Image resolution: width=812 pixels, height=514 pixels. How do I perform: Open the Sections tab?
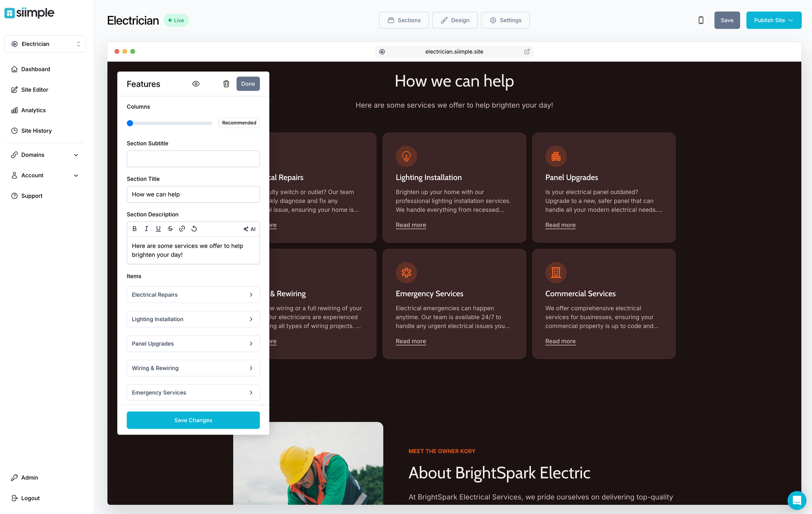(404, 20)
